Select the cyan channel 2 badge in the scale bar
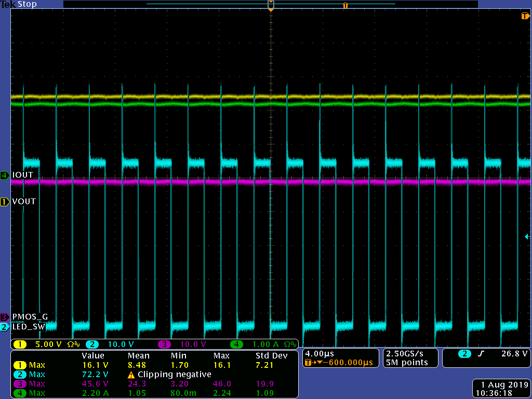Image resolution: width=532 pixels, height=399 pixels. [x=92, y=344]
